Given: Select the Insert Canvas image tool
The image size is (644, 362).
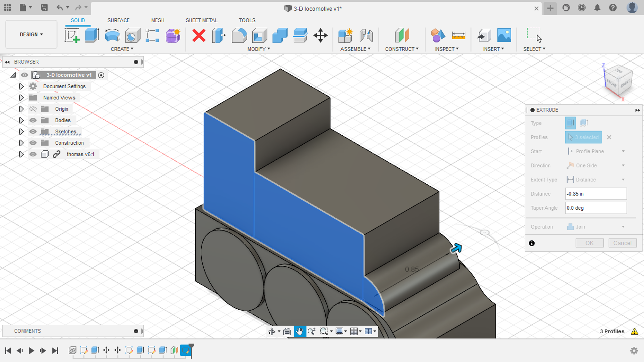Looking at the screenshot, I should pos(504,35).
